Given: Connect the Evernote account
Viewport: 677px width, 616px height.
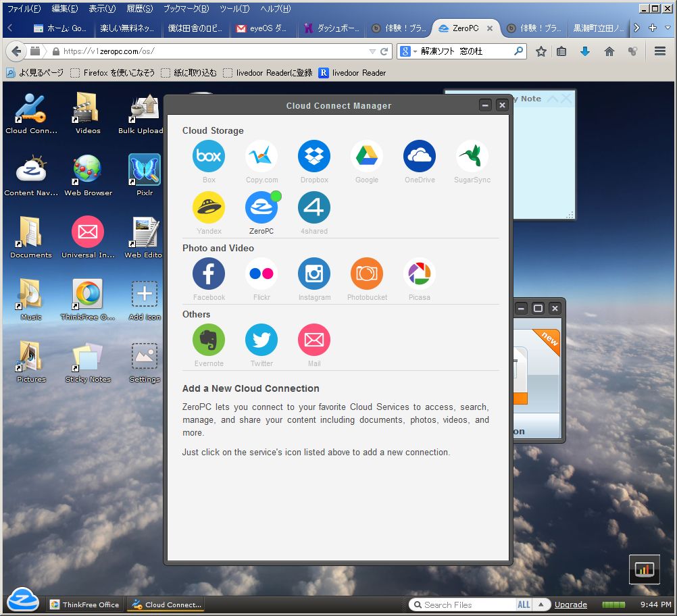Looking at the screenshot, I should click(209, 340).
